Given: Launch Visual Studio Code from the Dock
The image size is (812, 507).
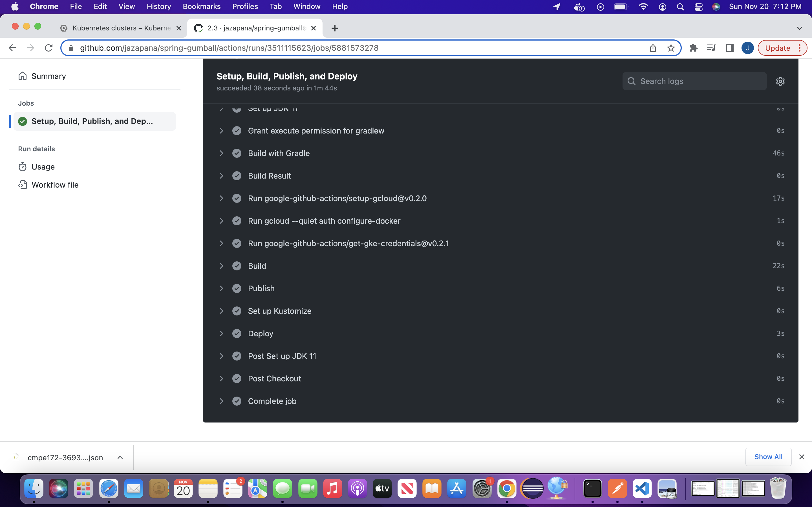Looking at the screenshot, I should (642, 489).
